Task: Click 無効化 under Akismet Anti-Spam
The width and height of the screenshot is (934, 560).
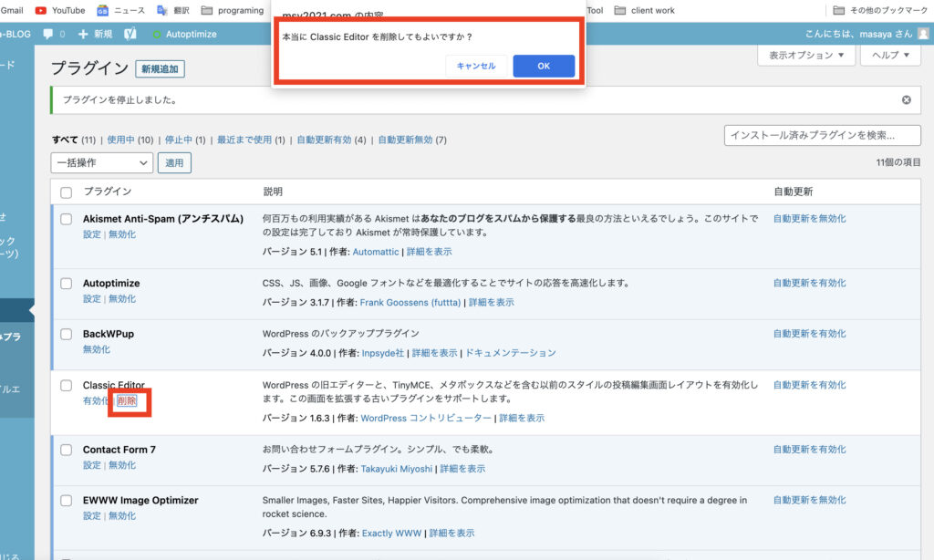Action: click(122, 234)
